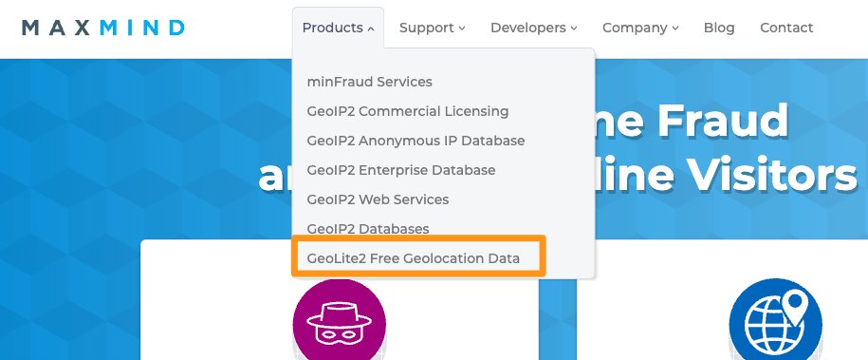Collapse the Products menu chevron
The width and height of the screenshot is (868, 360).
371,28
